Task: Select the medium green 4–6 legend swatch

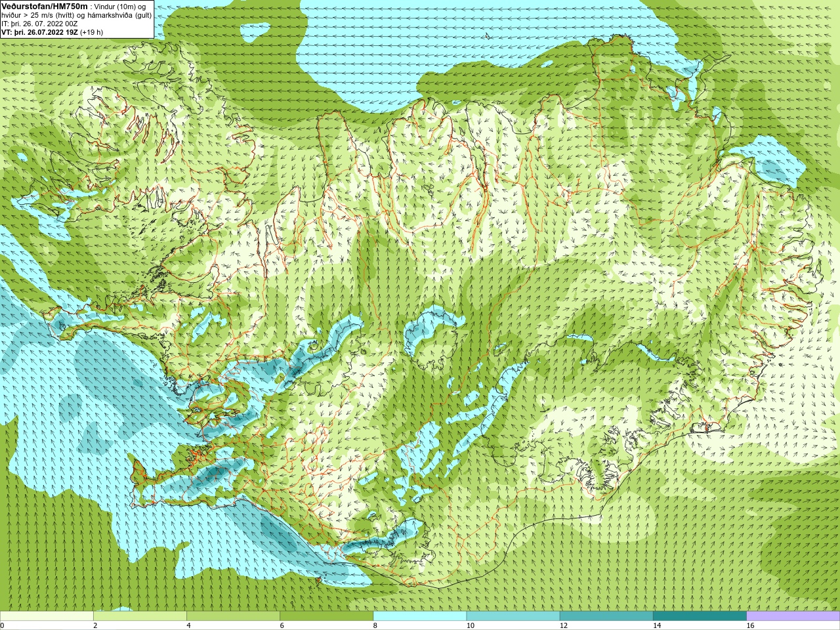Action: [233, 616]
